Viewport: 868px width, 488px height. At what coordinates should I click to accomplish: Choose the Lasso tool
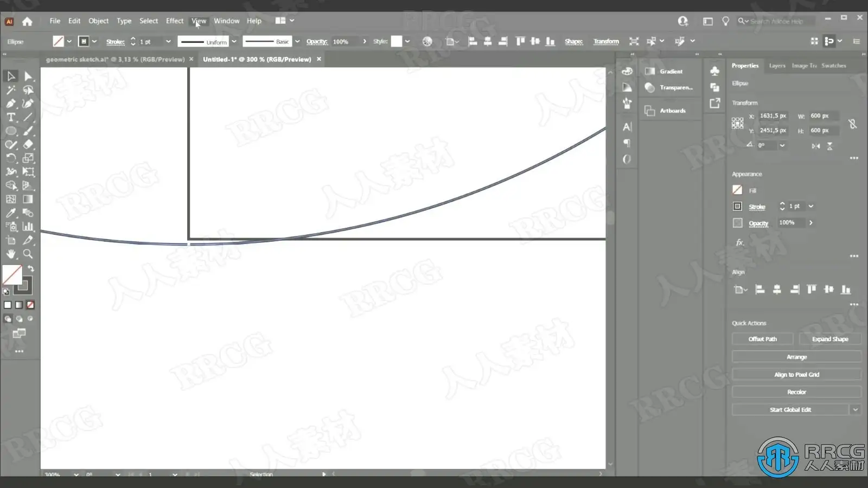(x=28, y=90)
